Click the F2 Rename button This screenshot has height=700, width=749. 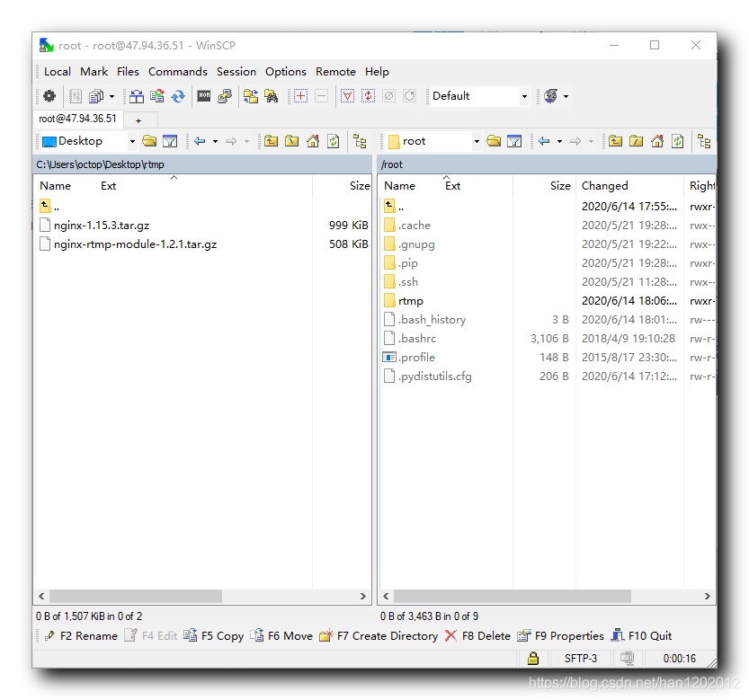click(81, 636)
